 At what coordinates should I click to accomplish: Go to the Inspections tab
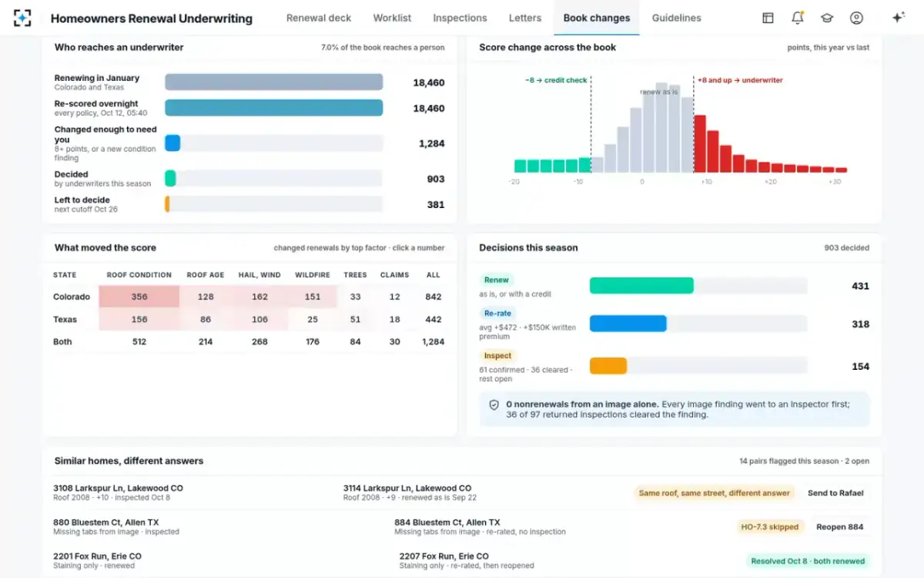tap(460, 18)
